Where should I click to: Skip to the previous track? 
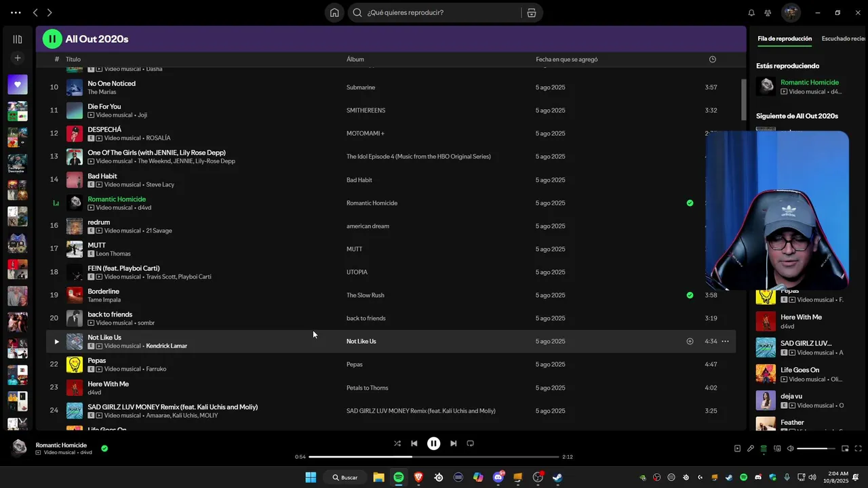[414, 443]
